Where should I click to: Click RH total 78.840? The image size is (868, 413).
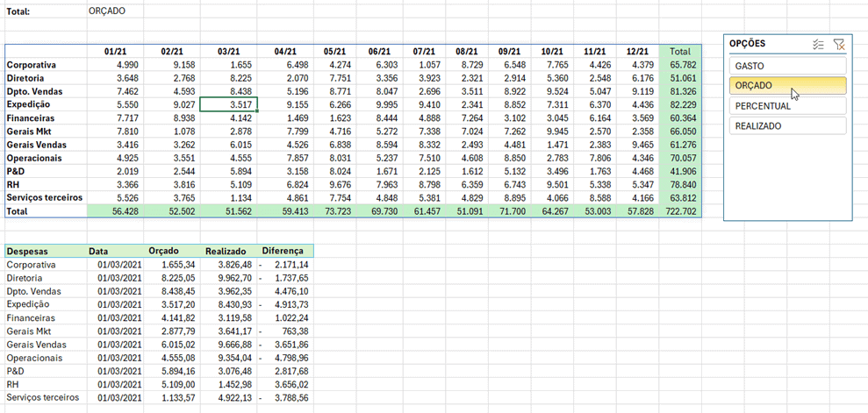point(680,184)
